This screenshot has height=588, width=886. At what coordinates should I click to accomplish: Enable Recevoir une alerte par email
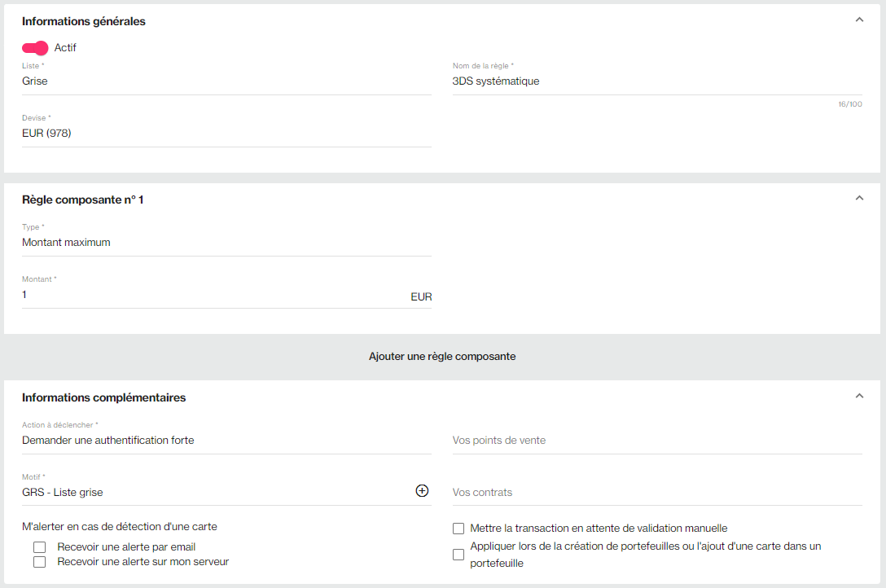[39, 547]
